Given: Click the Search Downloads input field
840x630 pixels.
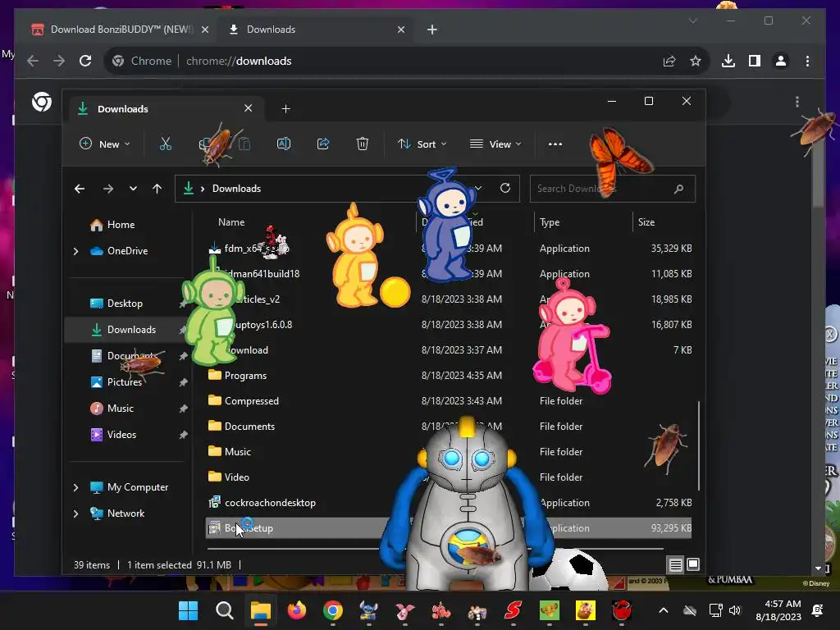Looking at the screenshot, I should [612, 189].
